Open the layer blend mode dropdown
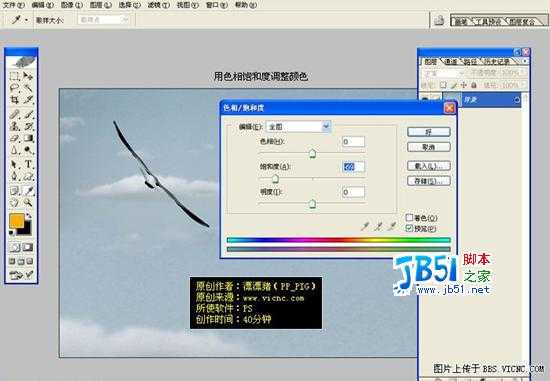Viewport: 550px width, 381px height. point(443,73)
